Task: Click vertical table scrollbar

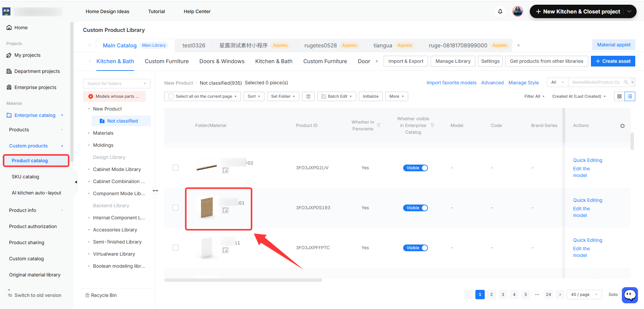Action: (x=632, y=141)
